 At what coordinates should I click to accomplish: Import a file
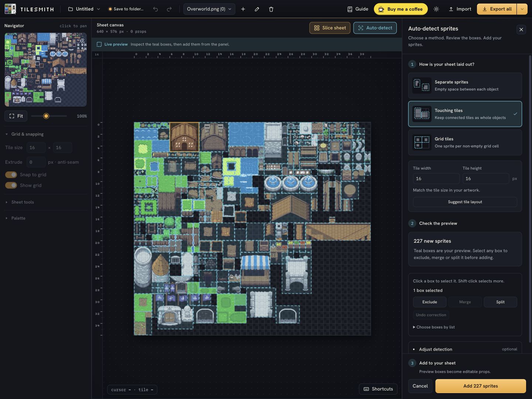pyautogui.click(x=460, y=9)
